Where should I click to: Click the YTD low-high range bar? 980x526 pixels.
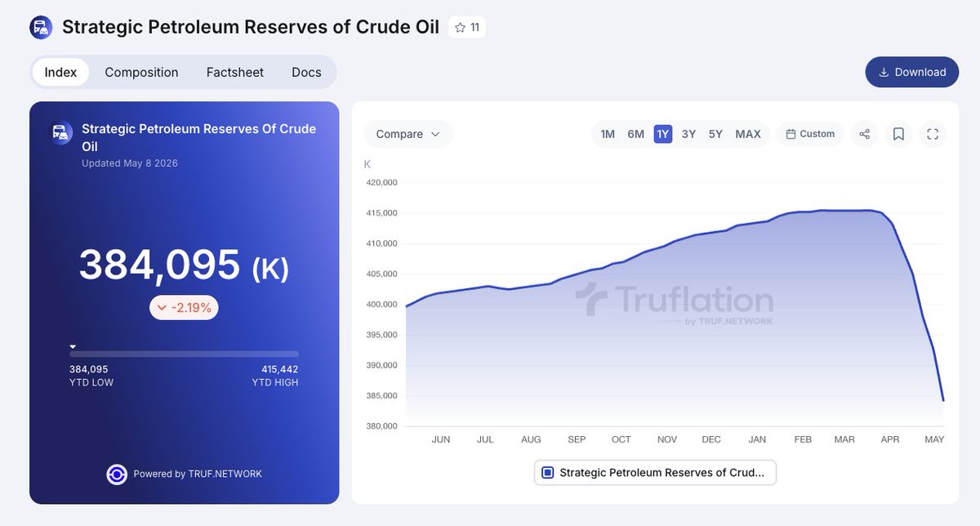tap(184, 354)
